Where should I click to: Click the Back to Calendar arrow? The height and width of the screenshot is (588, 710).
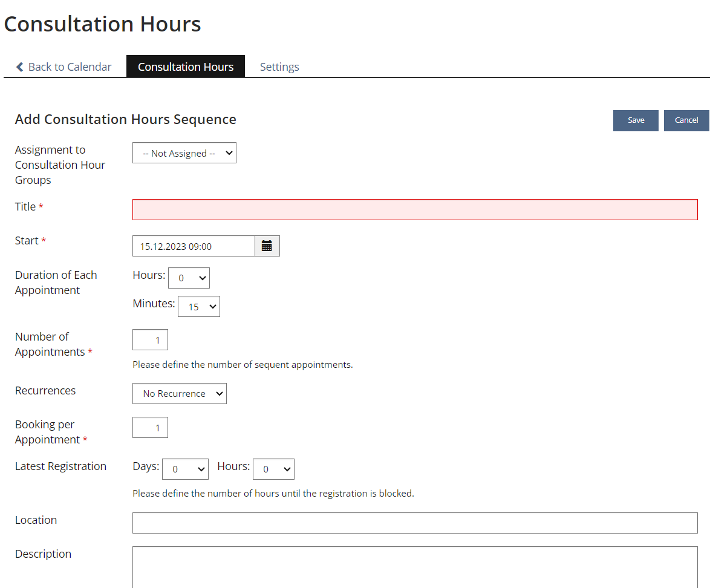[20, 67]
